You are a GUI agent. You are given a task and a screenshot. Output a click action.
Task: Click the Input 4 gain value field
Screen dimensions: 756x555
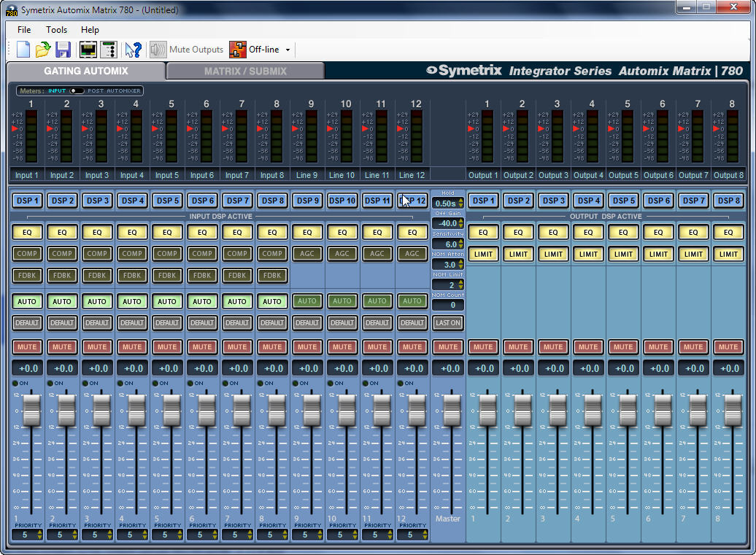(x=133, y=368)
